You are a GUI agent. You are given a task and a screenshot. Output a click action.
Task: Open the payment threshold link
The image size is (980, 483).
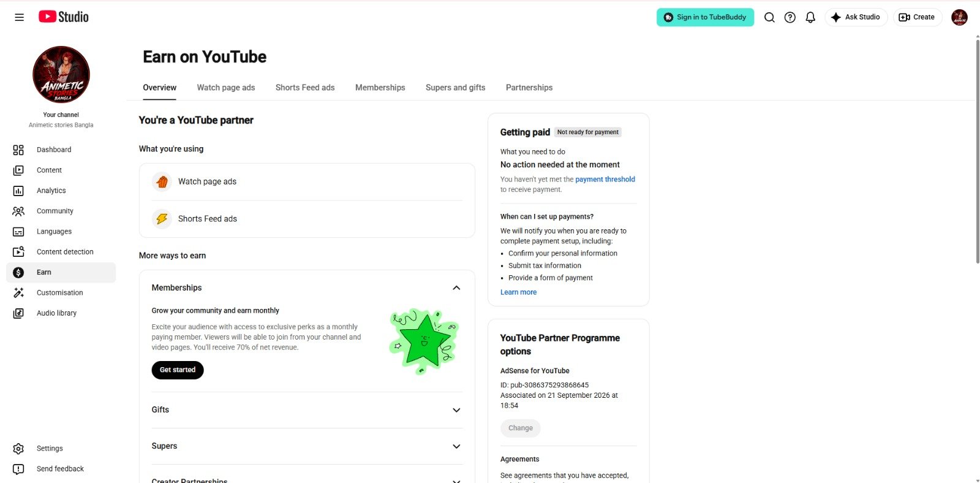pyautogui.click(x=605, y=180)
